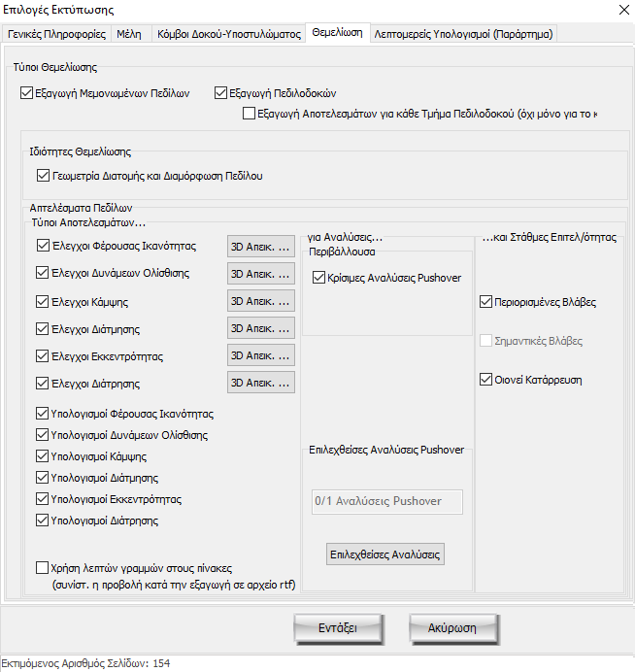This screenshot has height=672, width=635.
Task: Enable Χρήση λεπτών γραμμών στους πίνακες
Action: pos(43,568)
